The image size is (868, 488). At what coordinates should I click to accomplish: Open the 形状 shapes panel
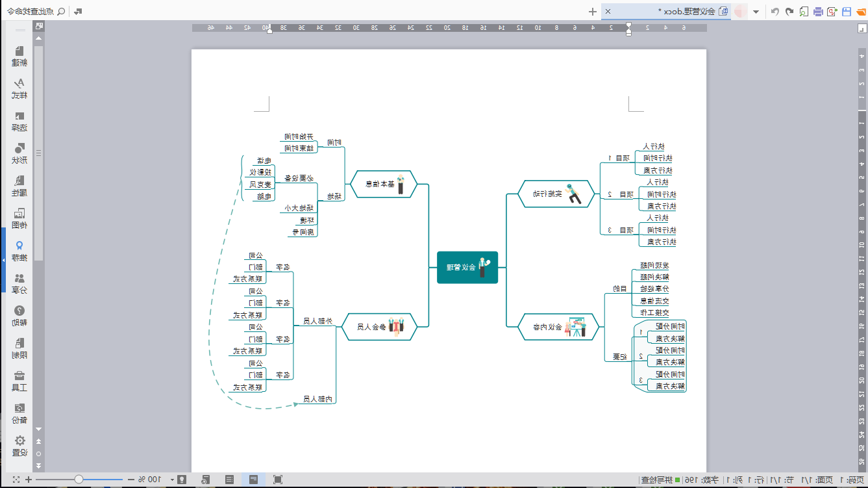(20, 154)
